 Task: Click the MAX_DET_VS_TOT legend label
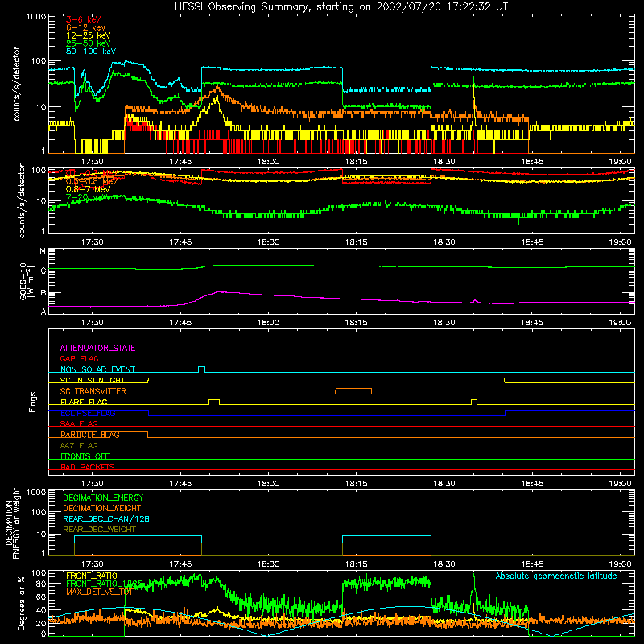click(99, 592)
